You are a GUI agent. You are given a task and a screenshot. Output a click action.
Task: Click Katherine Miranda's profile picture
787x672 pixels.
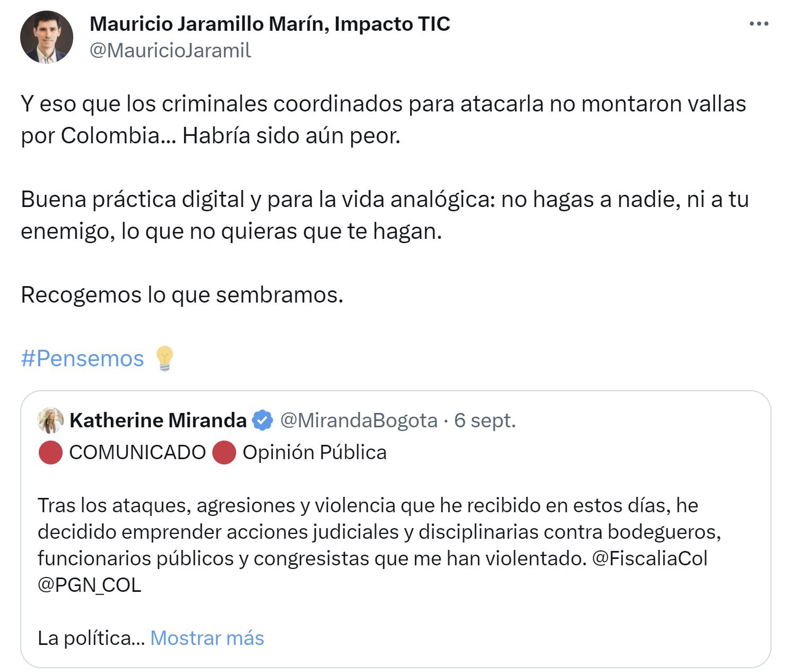point(51,419)
